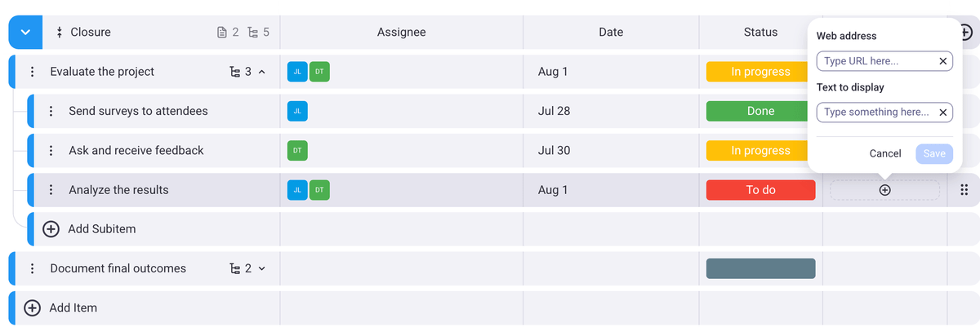Viewport: 980px width, 336px height.
Task: Click the Text to display input field
Action: tap(875, 113)
